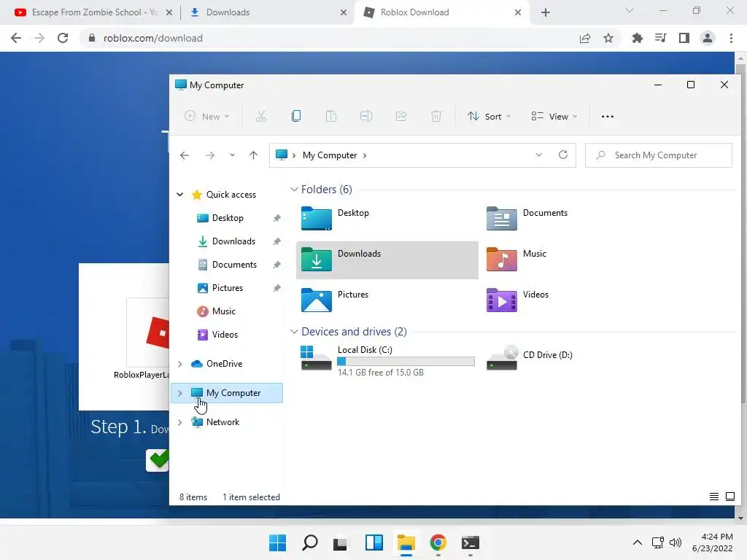Open recent locations dropdown arrow
747x560 pixels.
point(232,155)
